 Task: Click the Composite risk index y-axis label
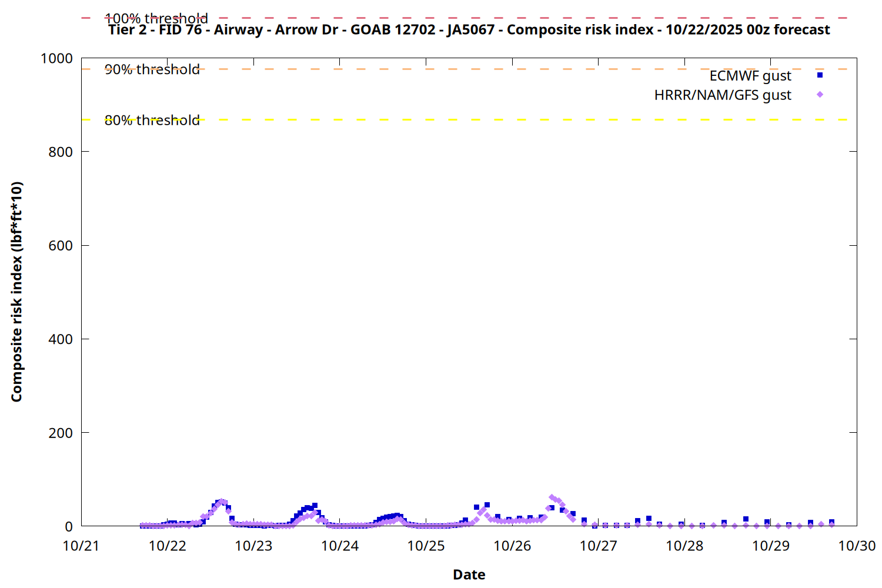tap(16, 292)
